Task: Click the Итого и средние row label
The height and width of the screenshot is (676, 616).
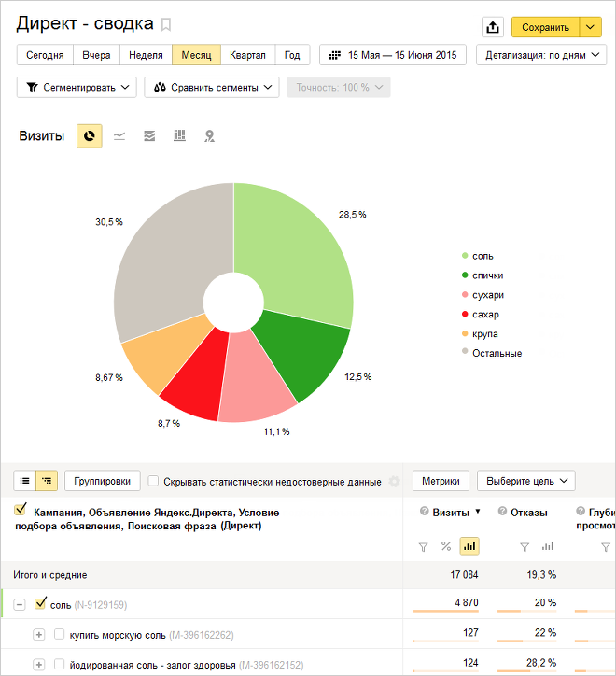Action: coord(50,574)
